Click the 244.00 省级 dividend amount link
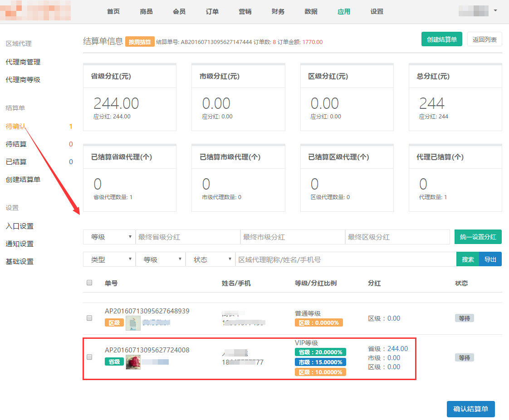Viewport: 509px width, 420px height. pos(397,349)
